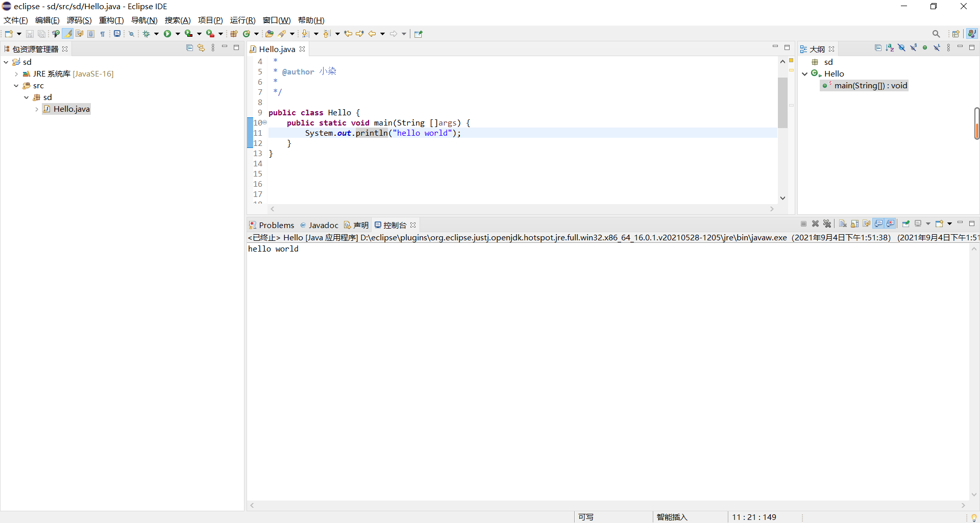Toggle Scroll Lock in Console
The height and width of the screenshot is (523, 980).
854,223
